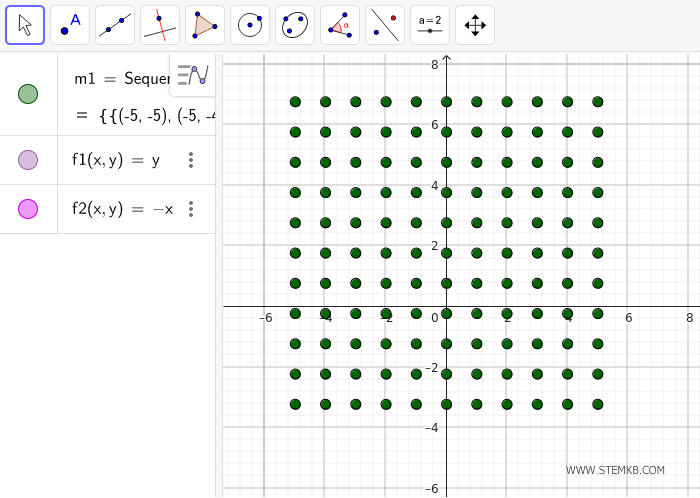Pick the Polygon tool
The image size is (700, 498).
tap(205, 25)
